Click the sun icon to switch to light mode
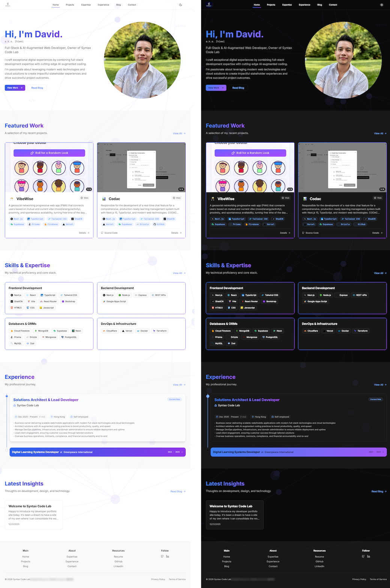The width and height of the screenshot is (390, 588). pyautogui.click(x=382, y=5)
